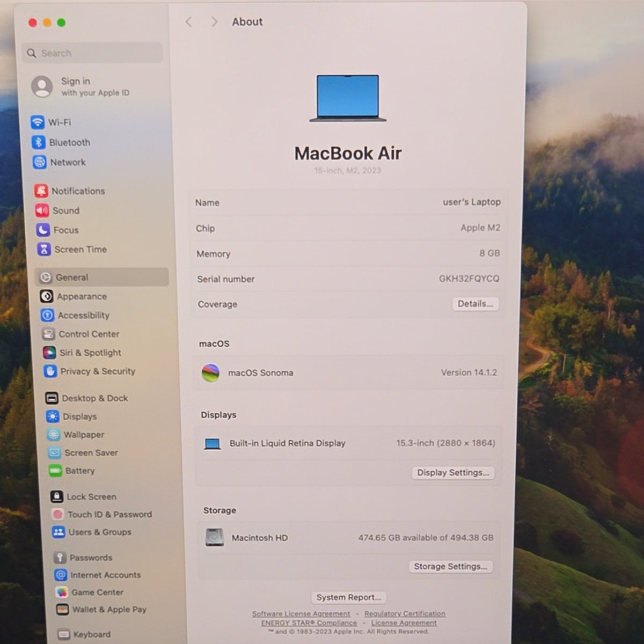644x644 pixels.
Task: Go forward using the right chevron
Action: coord(214,22)
